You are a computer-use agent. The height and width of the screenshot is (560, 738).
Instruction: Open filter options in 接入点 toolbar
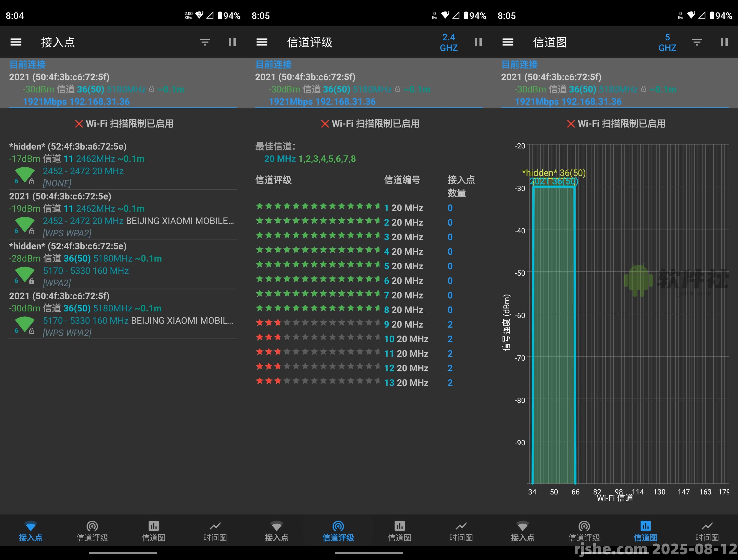point(205,42)
